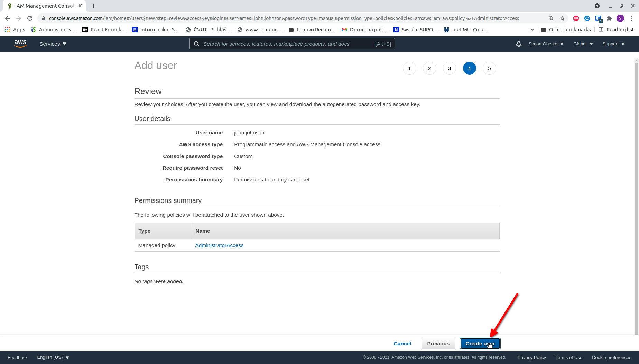Screen dimensions: 639x364
Task: Expand the Support menu
Action: pyautogui.click(x=613, y=44)
